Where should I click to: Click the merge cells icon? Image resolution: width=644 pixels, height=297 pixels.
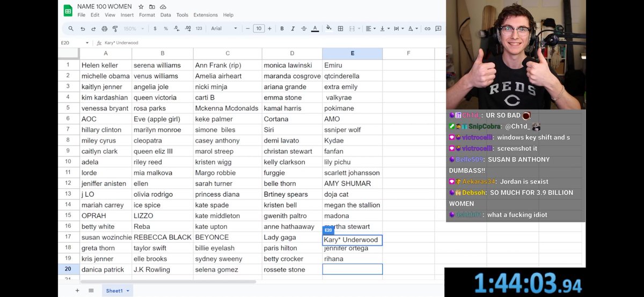pos(352,28)
